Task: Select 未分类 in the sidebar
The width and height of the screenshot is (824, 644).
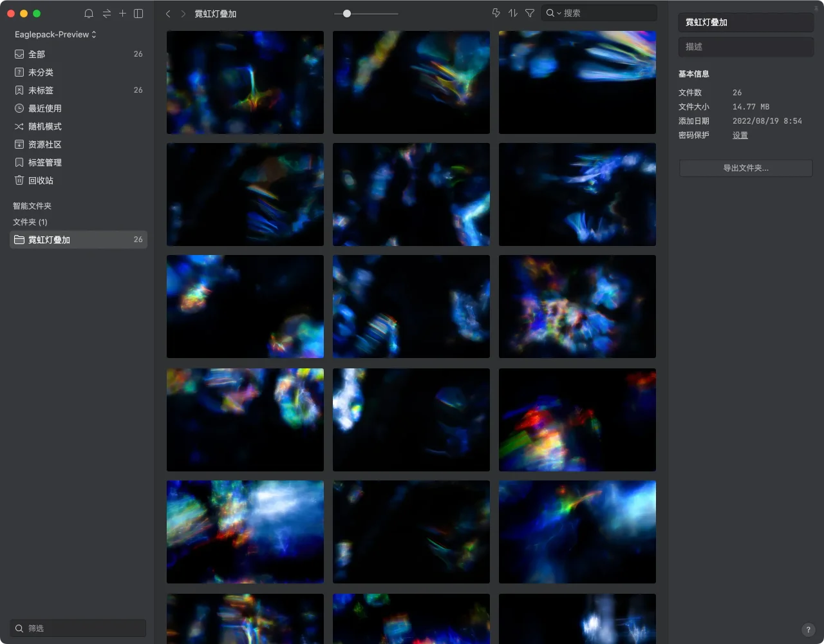Action: tap(79, 72)
